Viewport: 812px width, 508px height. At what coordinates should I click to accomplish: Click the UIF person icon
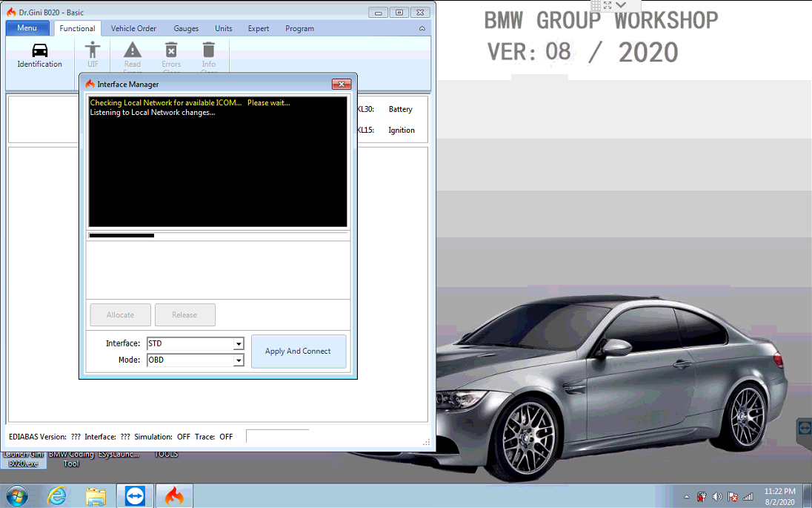(x=93, y=50)
